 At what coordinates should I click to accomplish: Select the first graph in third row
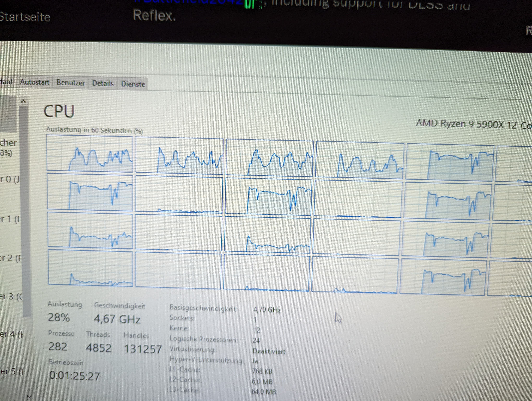(90, 230)
